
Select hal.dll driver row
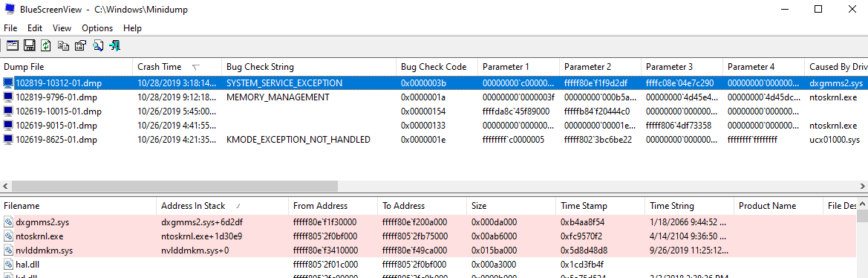428,265
